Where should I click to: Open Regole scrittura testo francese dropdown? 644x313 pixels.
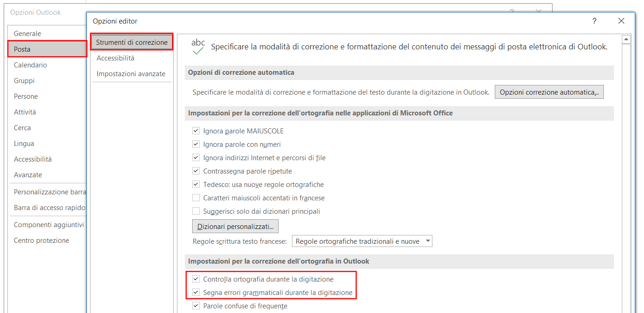click(362, 241)
